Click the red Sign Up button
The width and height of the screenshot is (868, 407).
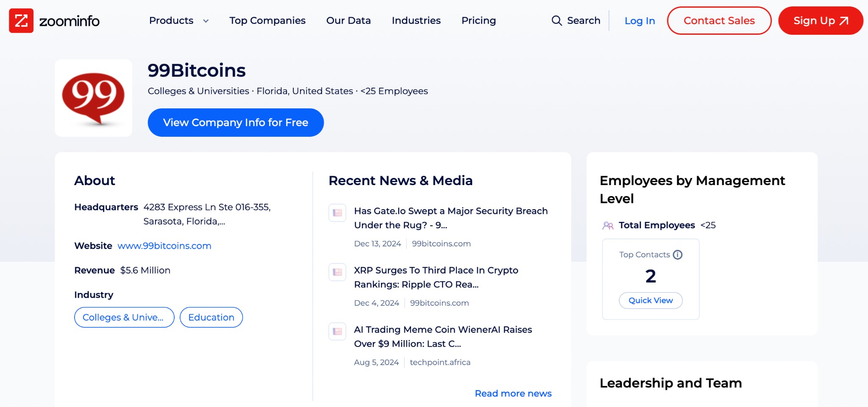821,20
